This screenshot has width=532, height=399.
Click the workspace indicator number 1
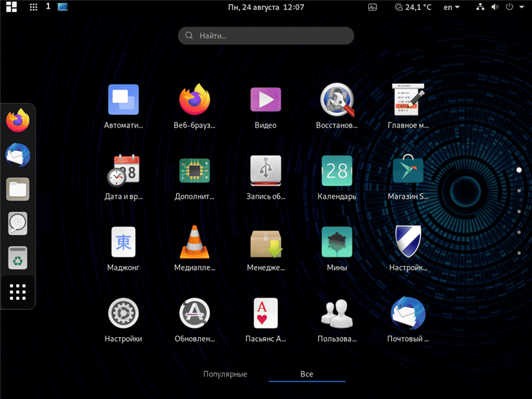pyautogui.click(x=48, y=6)
